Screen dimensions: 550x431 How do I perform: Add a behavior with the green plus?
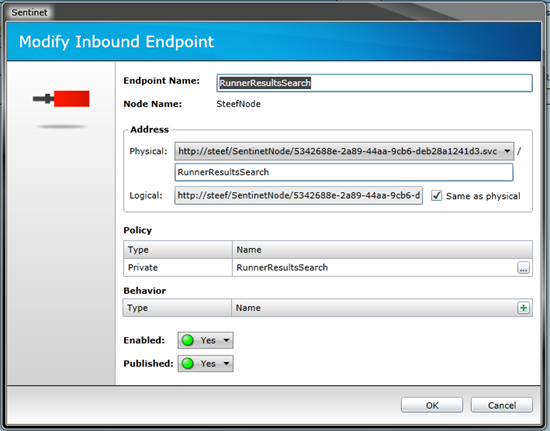(x=523, y=308)
